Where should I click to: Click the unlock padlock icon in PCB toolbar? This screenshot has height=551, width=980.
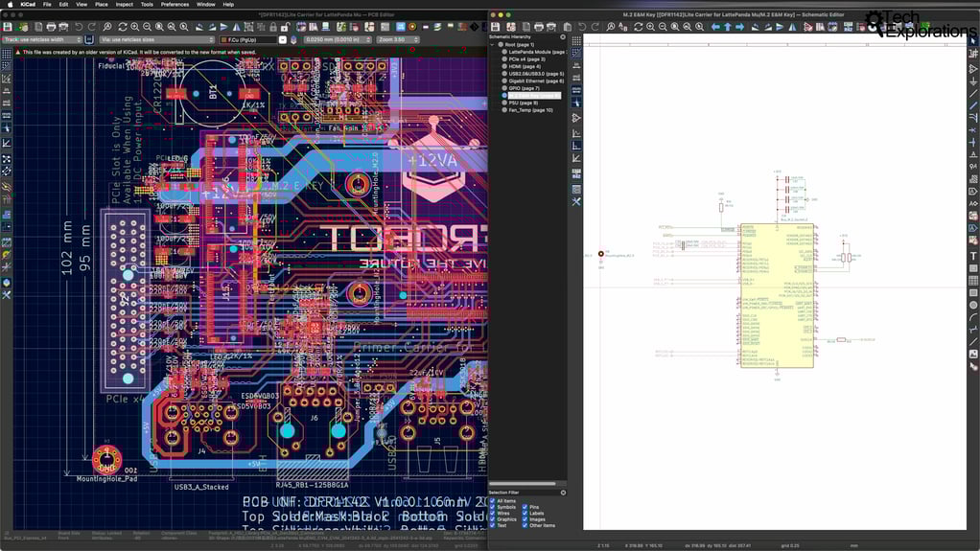[285, 27]
